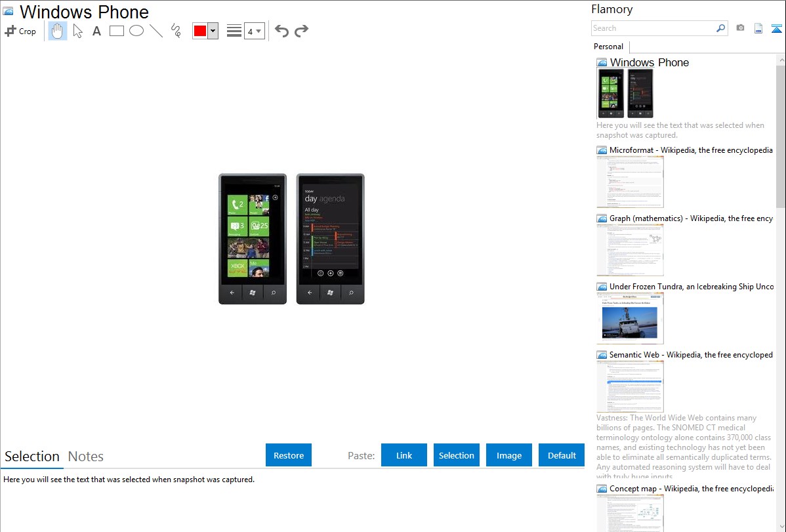Select the straight line tool
The image size is (786, 532).
[156, 31]
